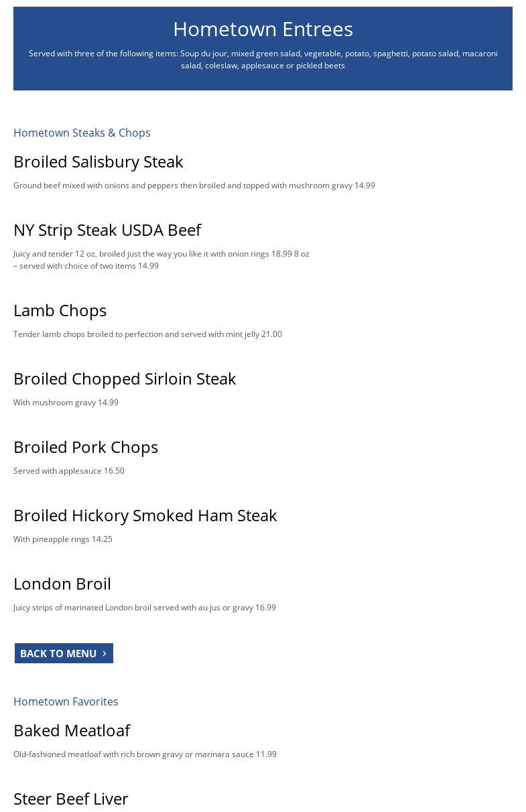This screenshot has width=526, height=812.
Task: Select the Steer Beef Liver heading
Action: click(70, 799)
